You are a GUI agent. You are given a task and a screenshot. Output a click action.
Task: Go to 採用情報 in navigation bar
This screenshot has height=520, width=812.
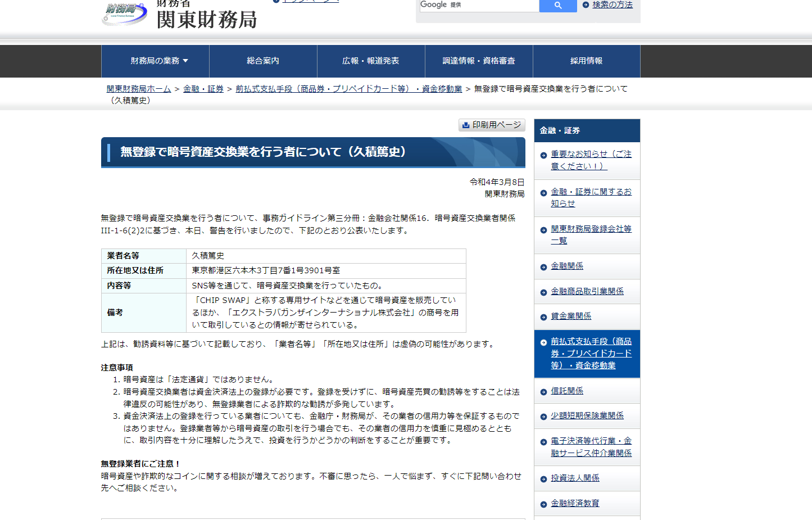pos(586,61)
